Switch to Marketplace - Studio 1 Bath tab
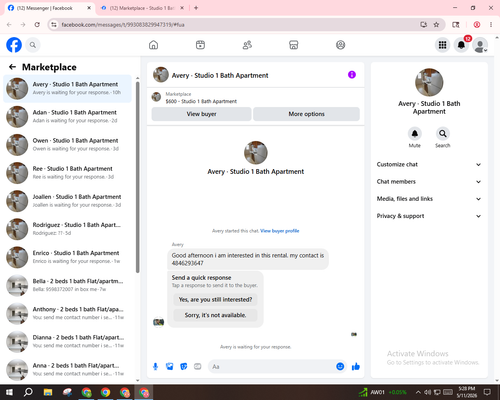Image resolution: width=500 pixels, height=400 pixels. pyautogui.click(x=143, y=8)
